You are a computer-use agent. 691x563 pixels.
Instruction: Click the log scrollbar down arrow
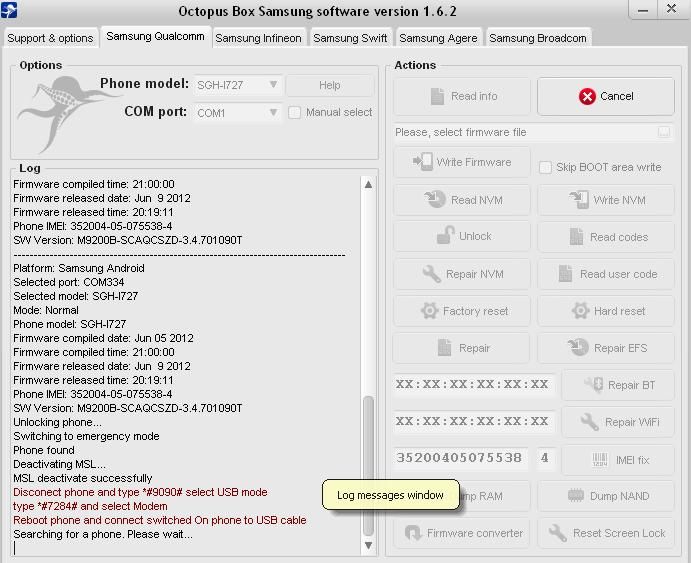point(368,545)
